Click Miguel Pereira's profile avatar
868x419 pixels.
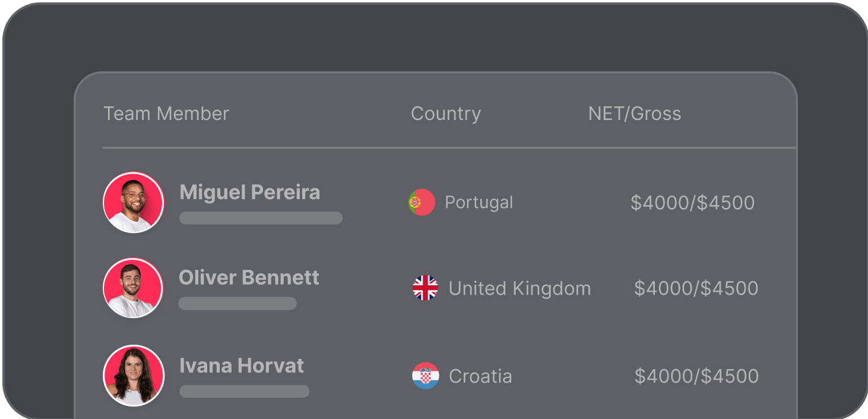133,202
